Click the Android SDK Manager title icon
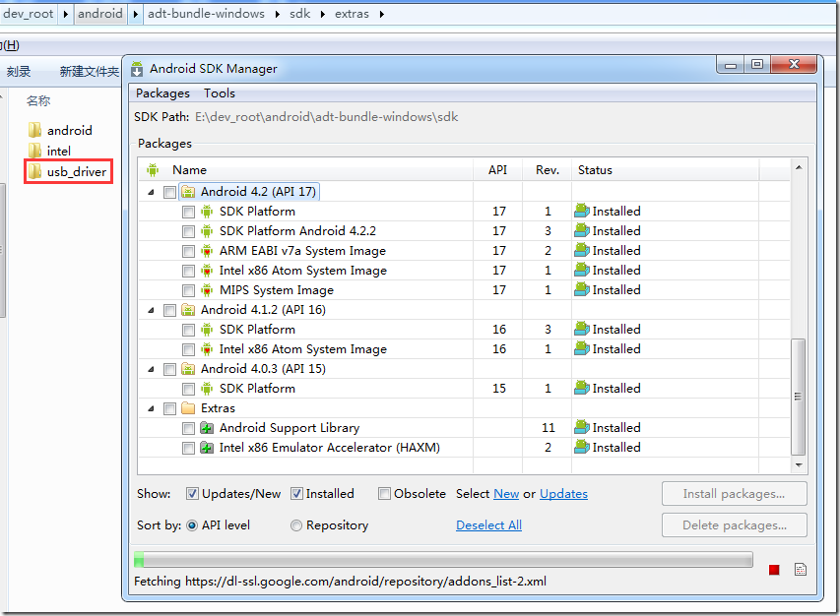The image size is (840, 616). 137,69
